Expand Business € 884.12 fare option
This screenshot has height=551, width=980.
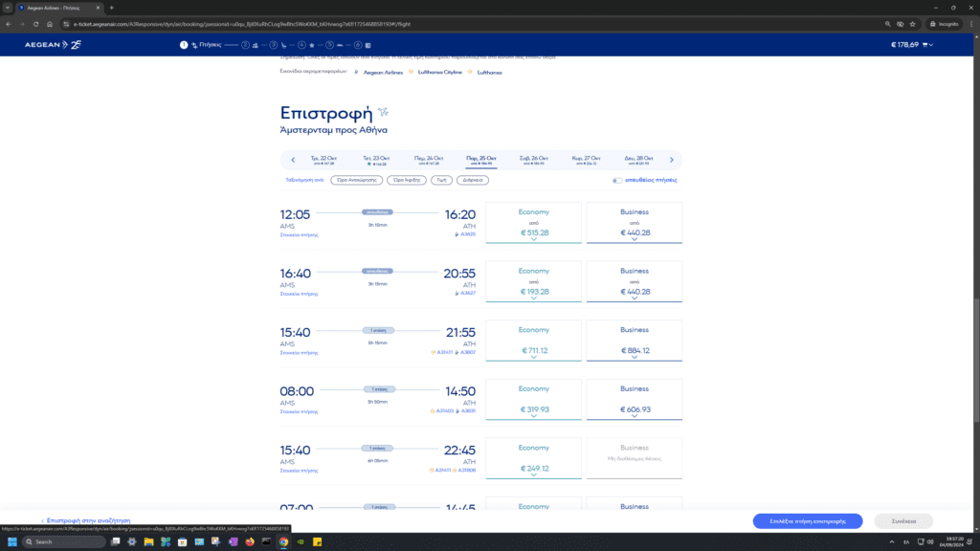(x=635, y=341)
